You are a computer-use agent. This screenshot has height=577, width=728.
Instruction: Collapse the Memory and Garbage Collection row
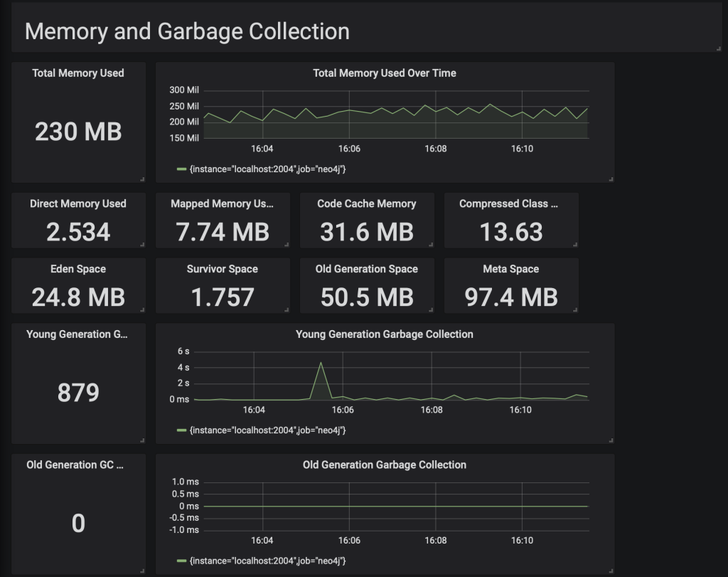tap(187, 31)
